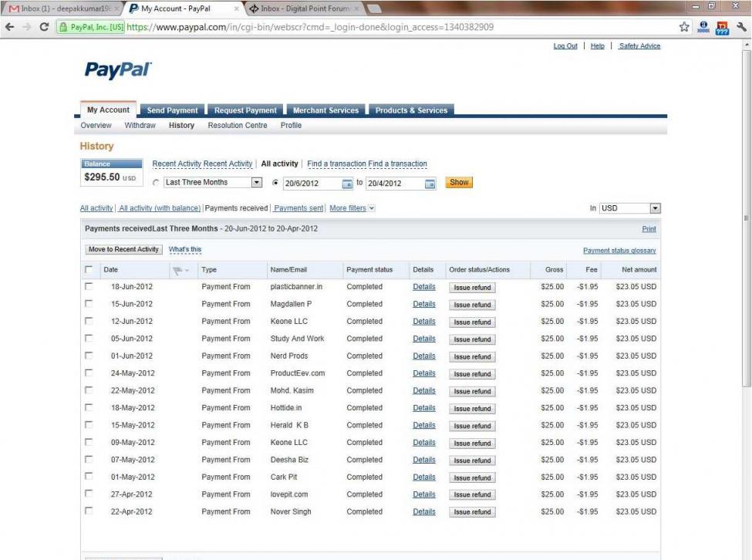
Task: Open the USD currency dropdown
Action: point(629,208)
